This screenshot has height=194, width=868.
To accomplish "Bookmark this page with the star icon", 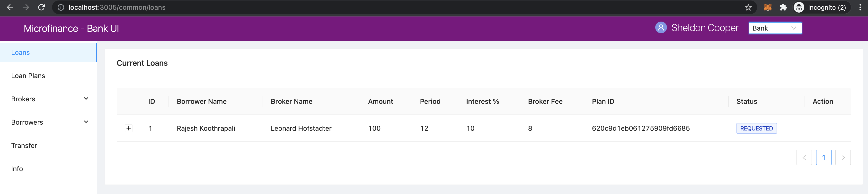I will pos(748,8).
